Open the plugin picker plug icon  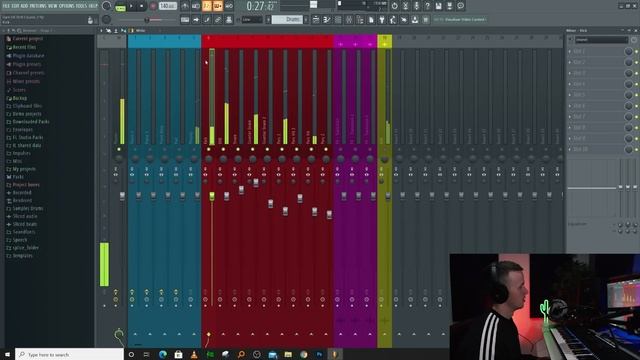tap(382, 20)
